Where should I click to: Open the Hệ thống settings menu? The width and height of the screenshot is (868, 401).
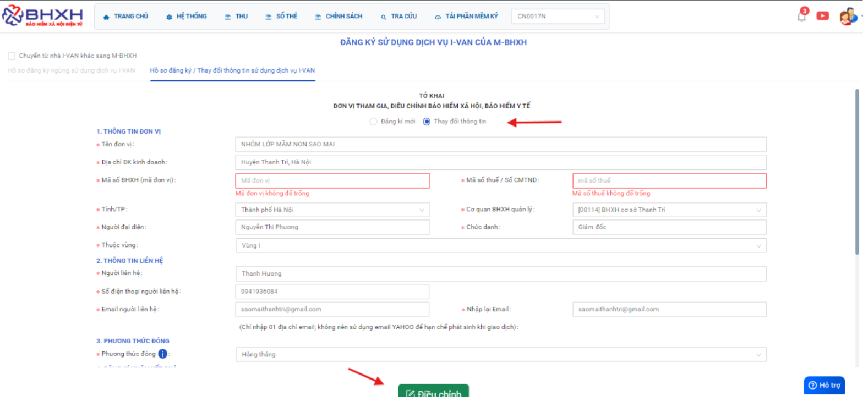(x=186, y=17)
